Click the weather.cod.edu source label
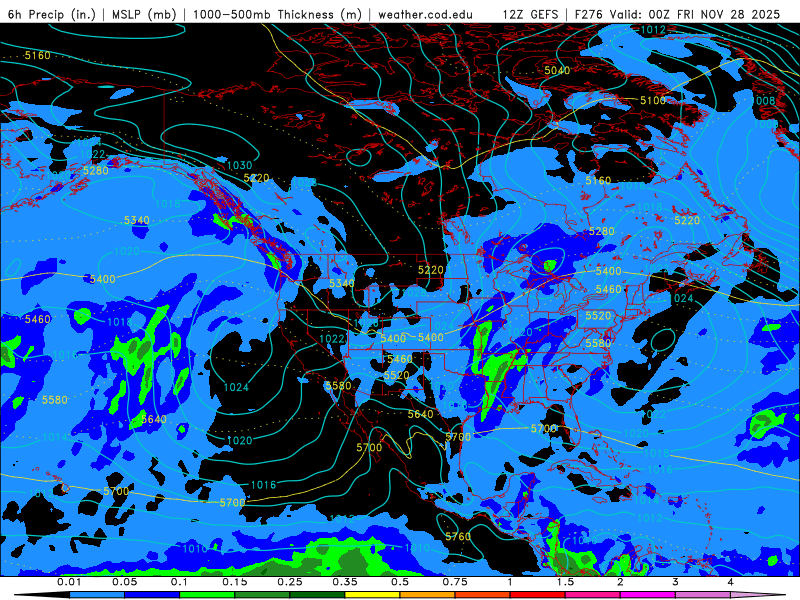The width and height of the screenshot is (800, 600). [425, 14]
